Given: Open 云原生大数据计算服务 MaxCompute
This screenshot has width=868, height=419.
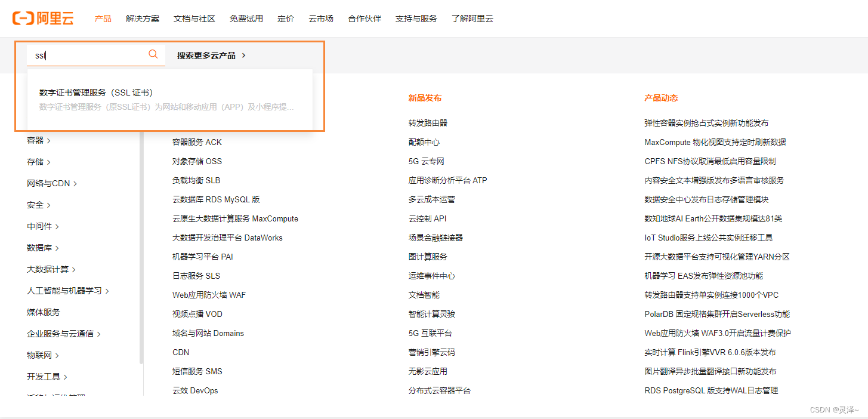Looking at the screenshot, I should (235, 218).
